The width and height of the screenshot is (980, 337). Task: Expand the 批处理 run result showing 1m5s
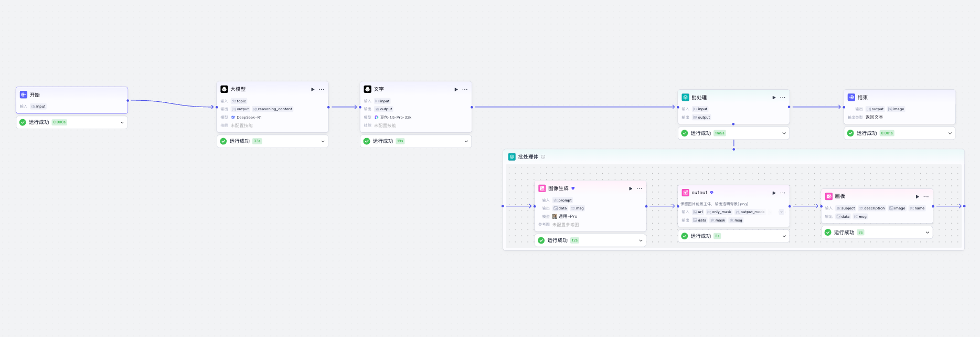tap(784, 133)
